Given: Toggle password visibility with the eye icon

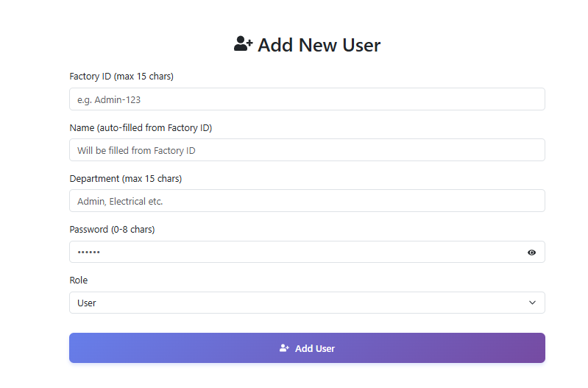Looking at the screenshot, I should pos(531,253).
